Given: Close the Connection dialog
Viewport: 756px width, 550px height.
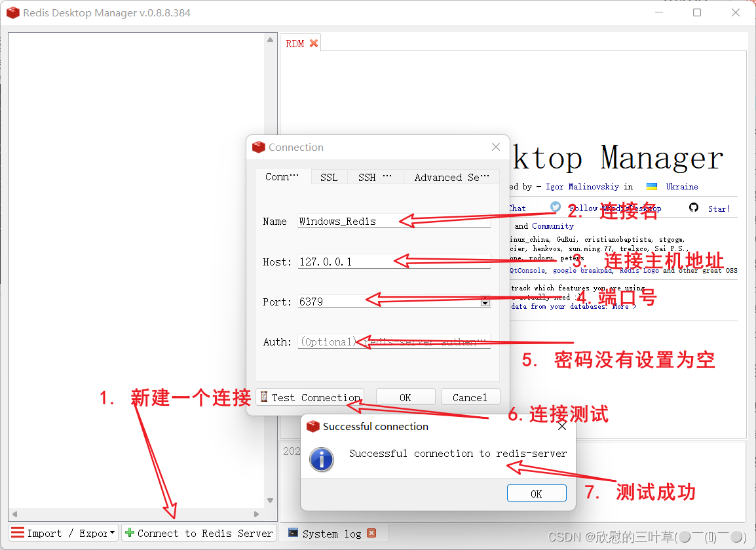Looking at the screenshot, I should 496,147.
